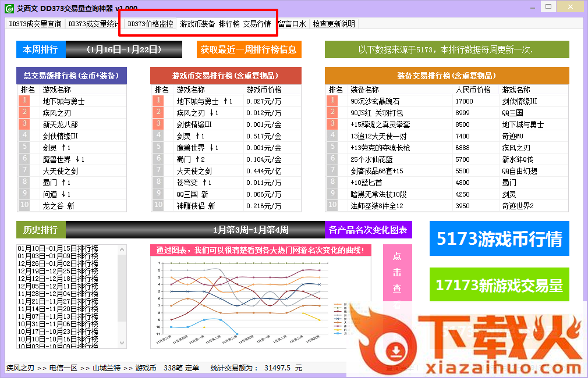Click the history list scrollbar down arrow
Image resolution: width=588 pixels, height=378 pixels.
point(122,343)
